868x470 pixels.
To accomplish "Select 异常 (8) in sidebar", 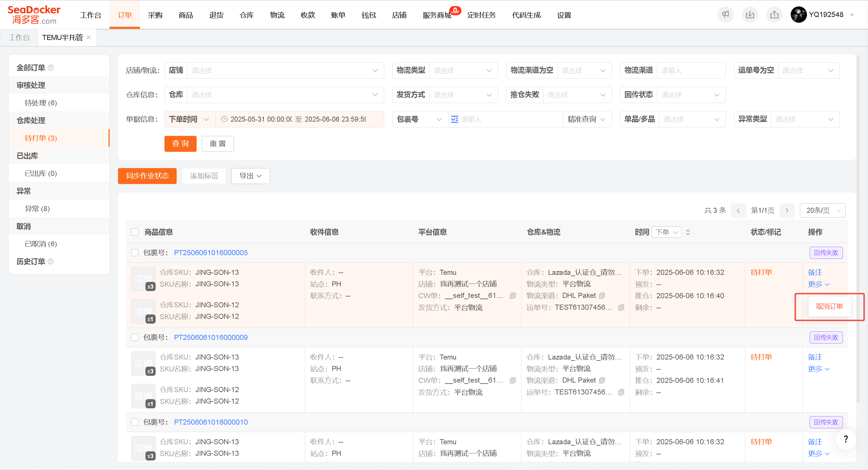I will click(59, 209).
